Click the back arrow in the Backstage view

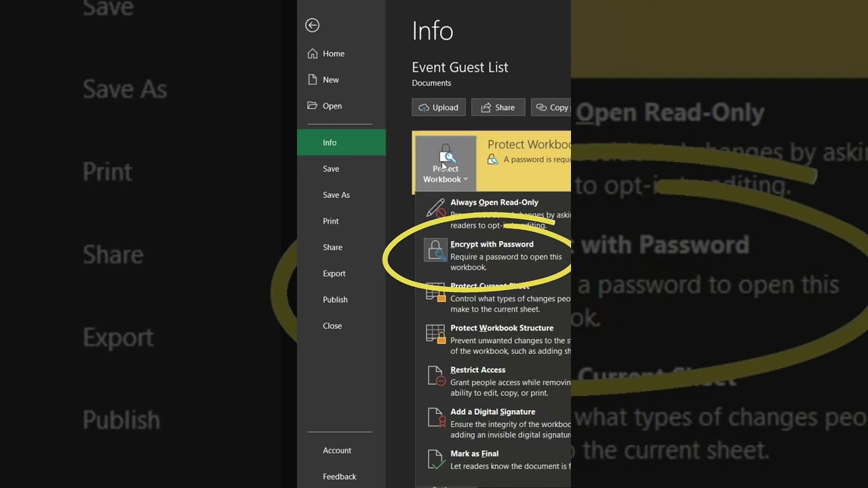[312, 25]
